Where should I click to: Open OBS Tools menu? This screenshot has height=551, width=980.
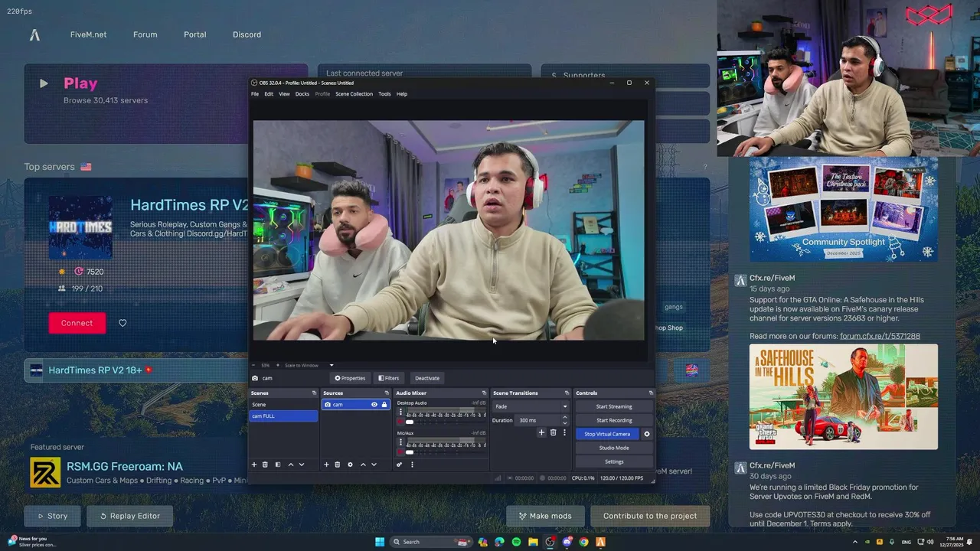(x=384, y=94)
